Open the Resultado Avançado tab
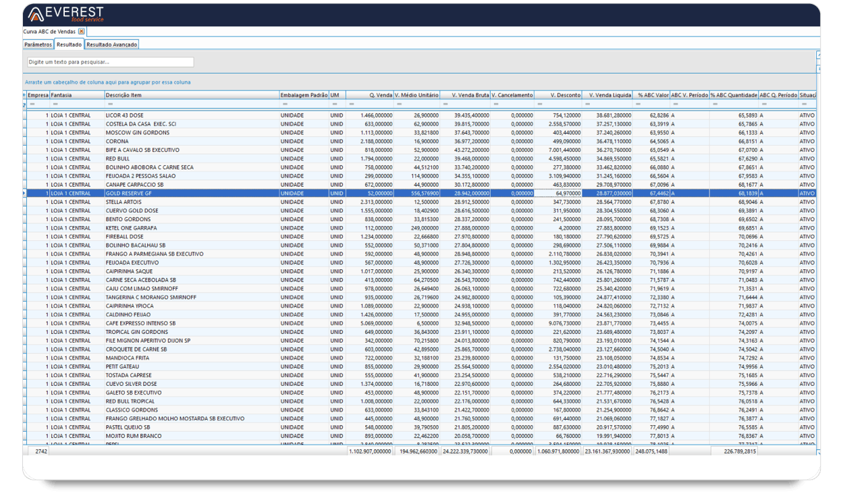 (x=112, y=45)
